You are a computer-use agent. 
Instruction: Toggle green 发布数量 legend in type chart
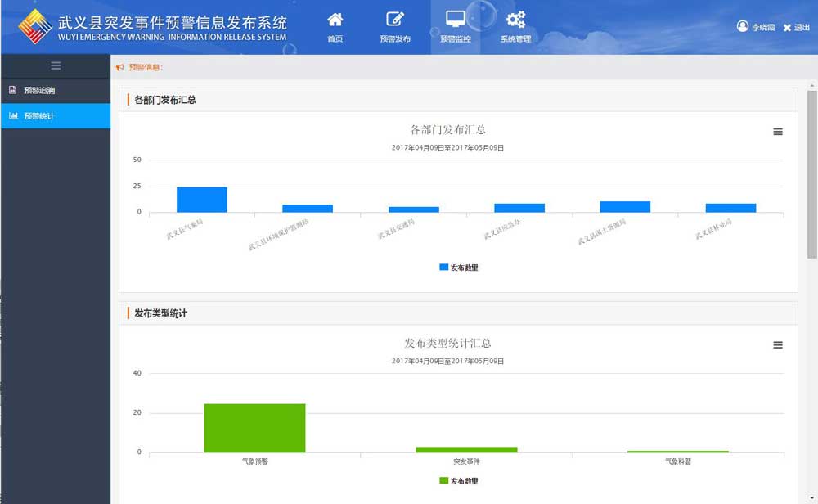(458, 481)
